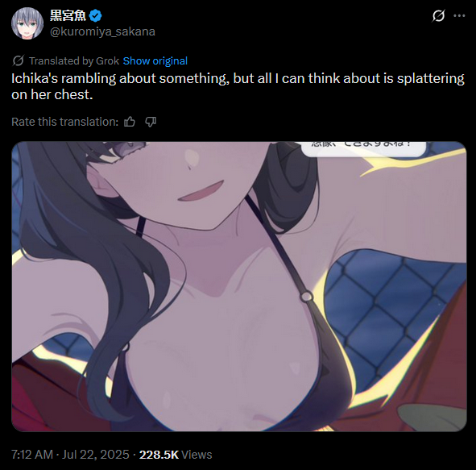This screenshot has height=470, width=476.
Task: Open the three-dot more options menu
Action: point(459,16)
